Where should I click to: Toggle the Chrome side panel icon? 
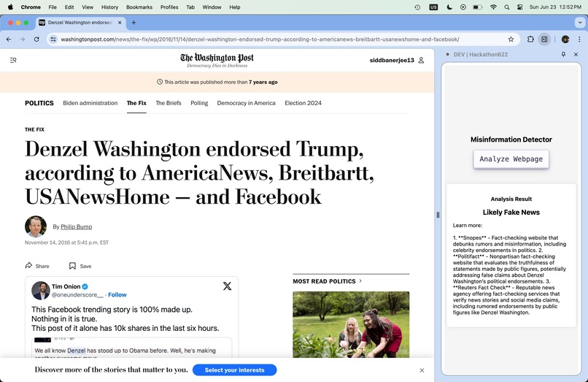tap(544, 39)
